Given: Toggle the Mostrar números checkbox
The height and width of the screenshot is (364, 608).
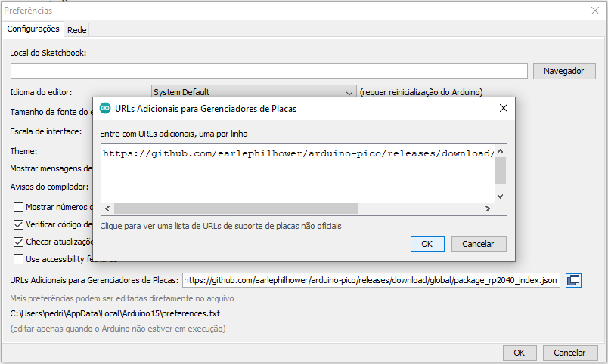Looking at the screenshot, I should [x=18, y=207].
